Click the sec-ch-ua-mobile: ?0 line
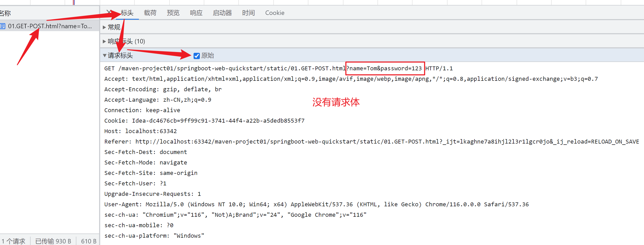 [139, 225]
